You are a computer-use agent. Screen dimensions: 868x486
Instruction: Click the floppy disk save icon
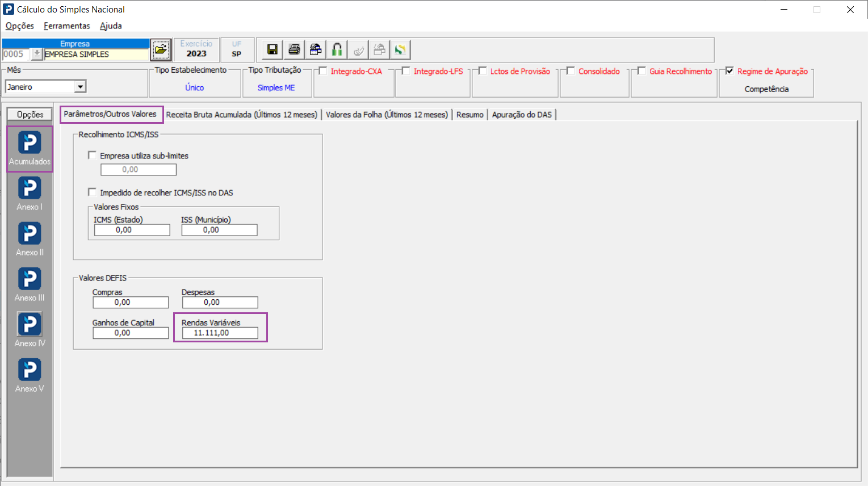[272, 50]
